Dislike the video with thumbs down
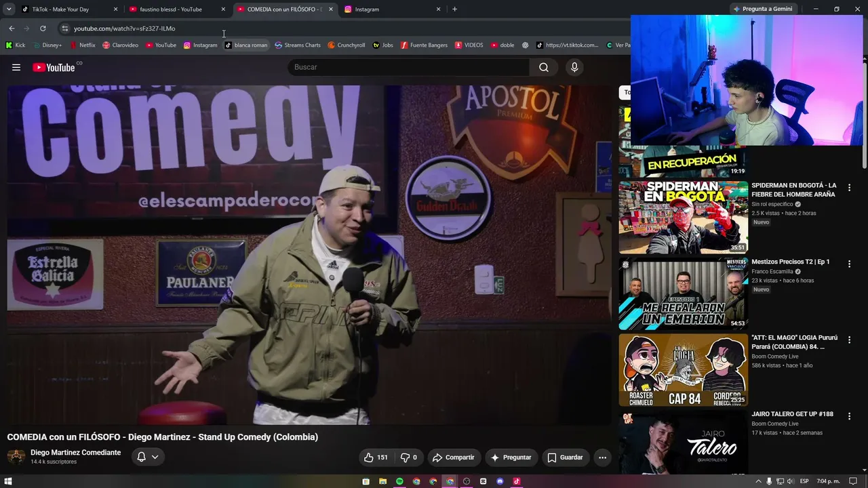 (409, 457)
